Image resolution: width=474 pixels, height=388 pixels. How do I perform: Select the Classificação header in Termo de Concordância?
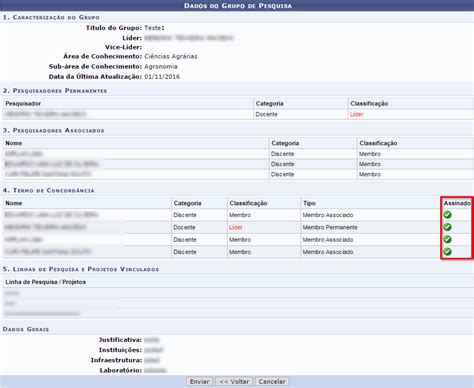click(x=248, y=203)
